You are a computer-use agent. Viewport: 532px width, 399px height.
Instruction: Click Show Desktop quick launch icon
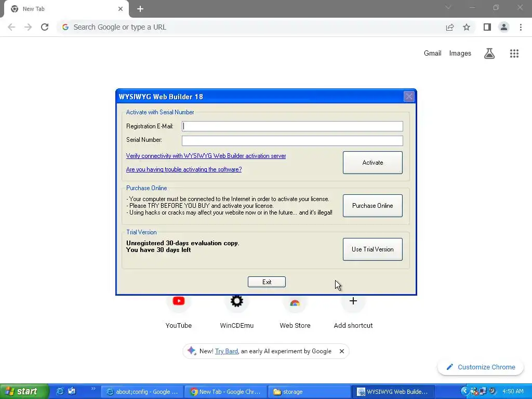click(x=72, y=392)
